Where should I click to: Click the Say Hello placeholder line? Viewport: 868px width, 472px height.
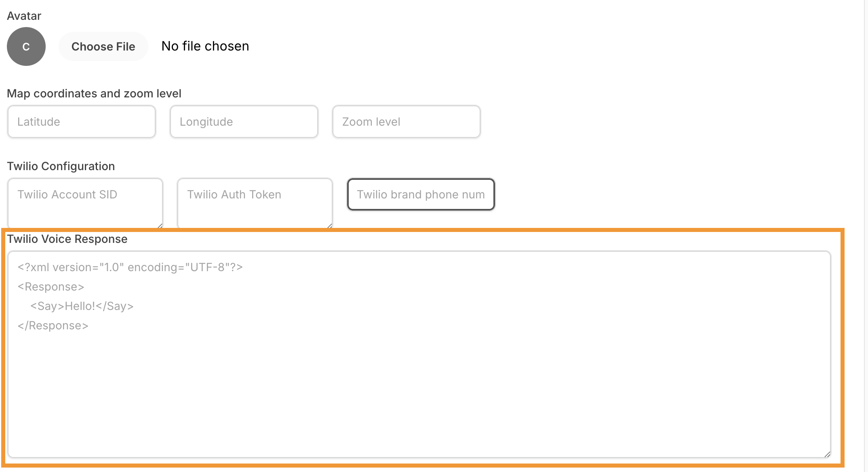click(82, 306)
